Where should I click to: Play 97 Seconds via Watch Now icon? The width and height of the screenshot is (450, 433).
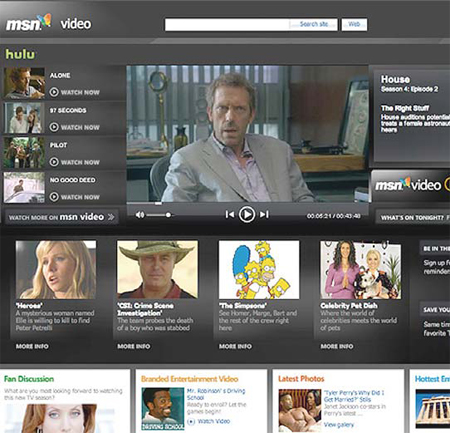54,127
